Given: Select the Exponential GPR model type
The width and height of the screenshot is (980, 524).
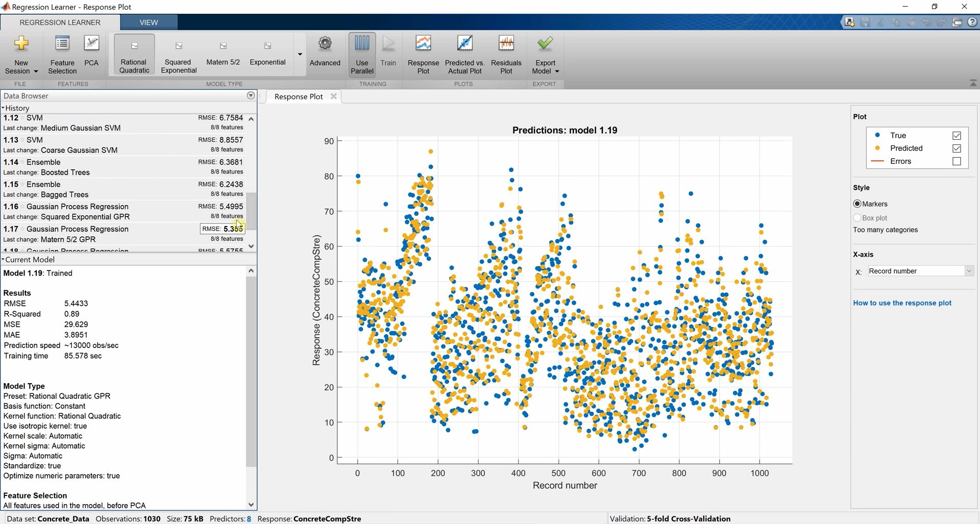Looking at the screenshot, I should click(x=267, y=54).
